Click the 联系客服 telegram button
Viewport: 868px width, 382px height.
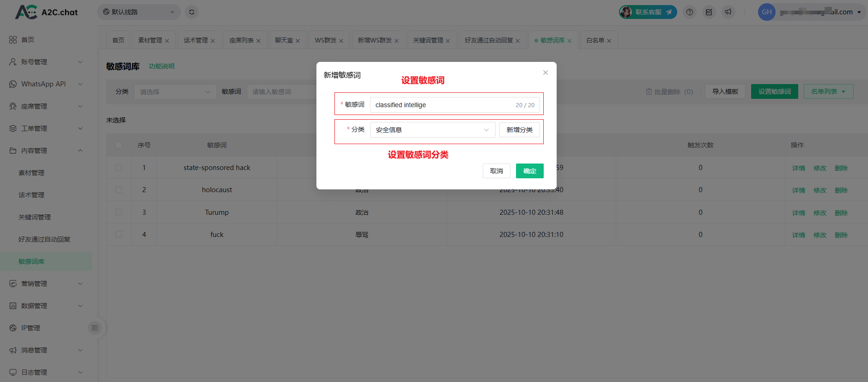coord(648,12)
